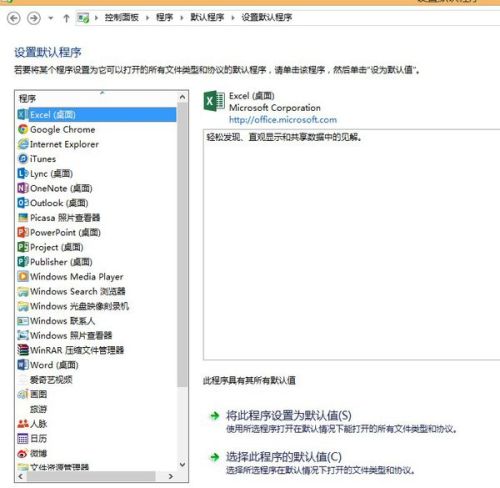Select 日历 icon in list
Image resolution: width=500 pixels, height=488 pixels.
coord(23,438)
